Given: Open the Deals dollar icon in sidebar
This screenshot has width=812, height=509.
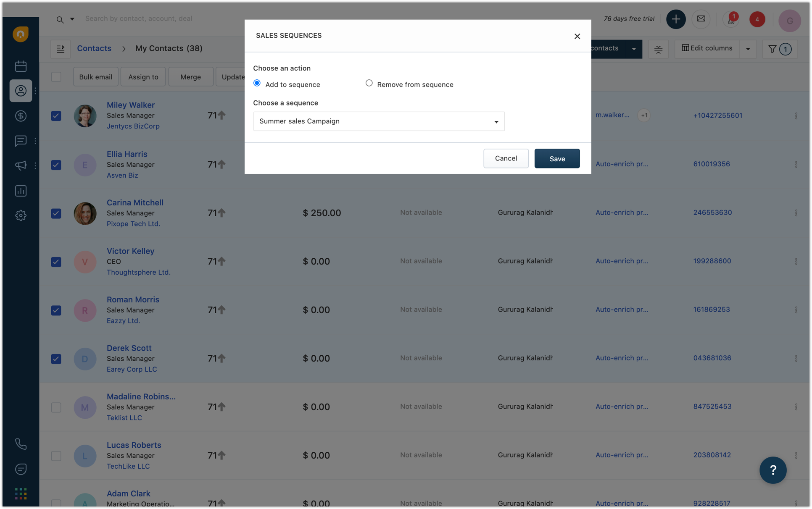Looking at the screenshot, I should tap(21, 116).
